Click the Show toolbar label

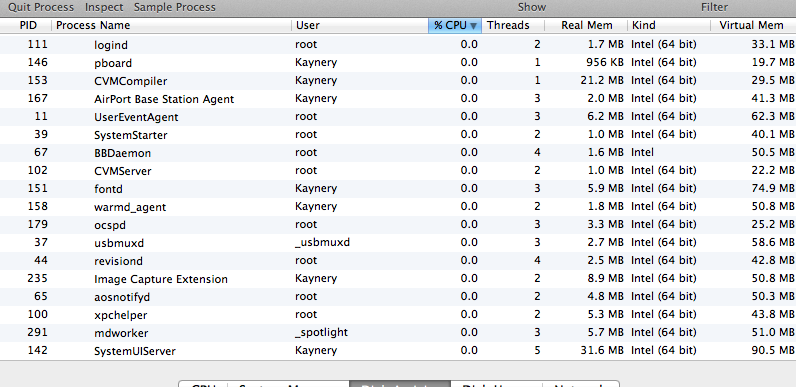coord(532,8)
